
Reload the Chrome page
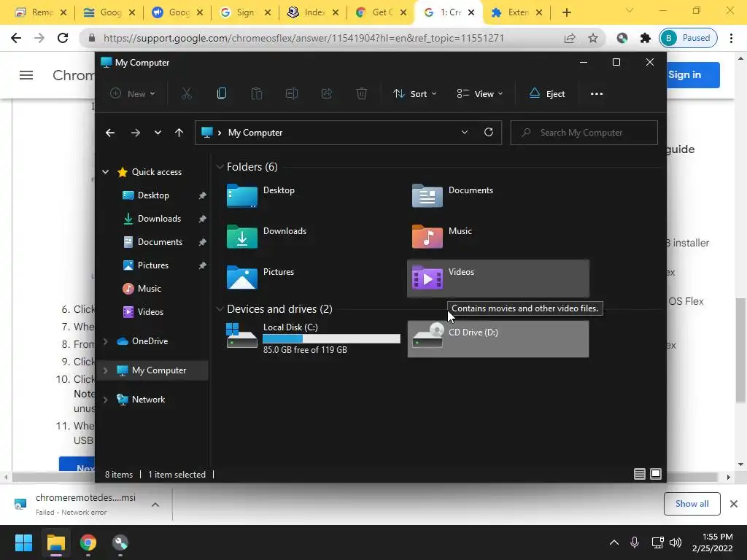coord(63,38)
